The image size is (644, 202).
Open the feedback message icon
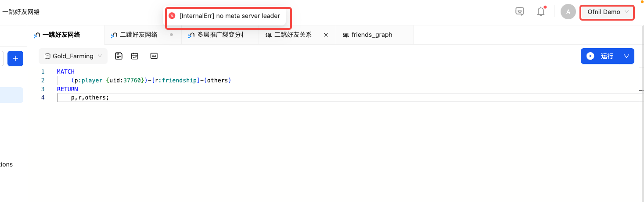[520, 12]
